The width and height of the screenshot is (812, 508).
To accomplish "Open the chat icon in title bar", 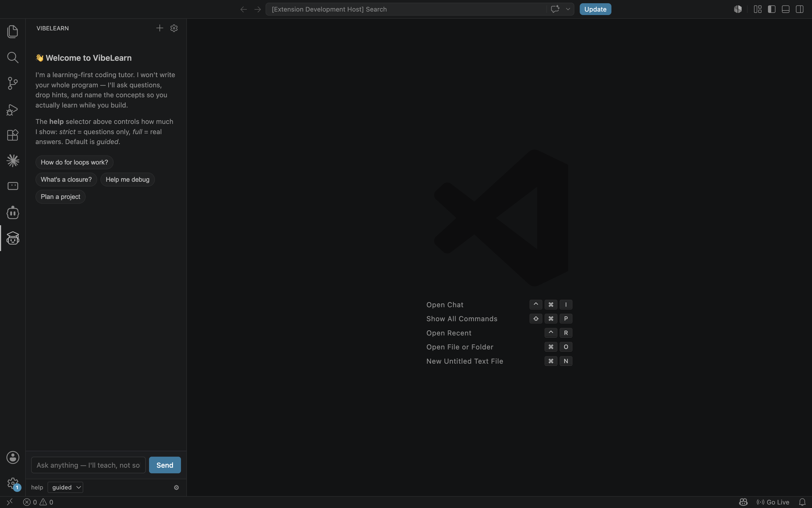I will (x=555, y=9).
